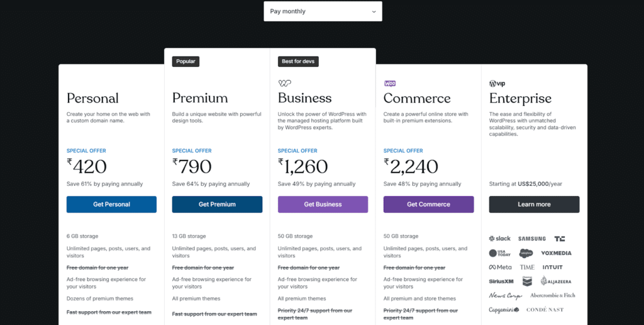Click the TechCrunch logo
This screenshot has width=644, height=325.
(559, 239)
